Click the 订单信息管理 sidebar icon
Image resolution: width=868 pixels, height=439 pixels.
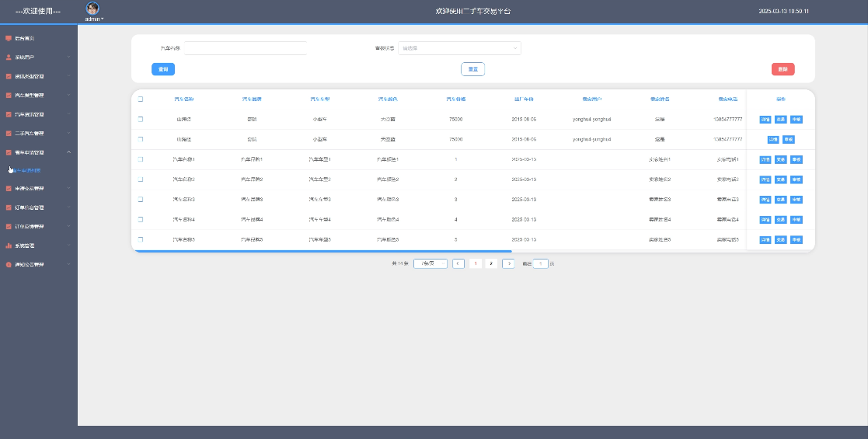9,207
